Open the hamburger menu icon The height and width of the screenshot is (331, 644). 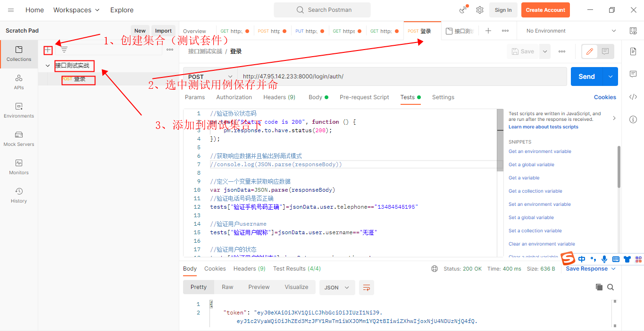(x=11, y=10)
